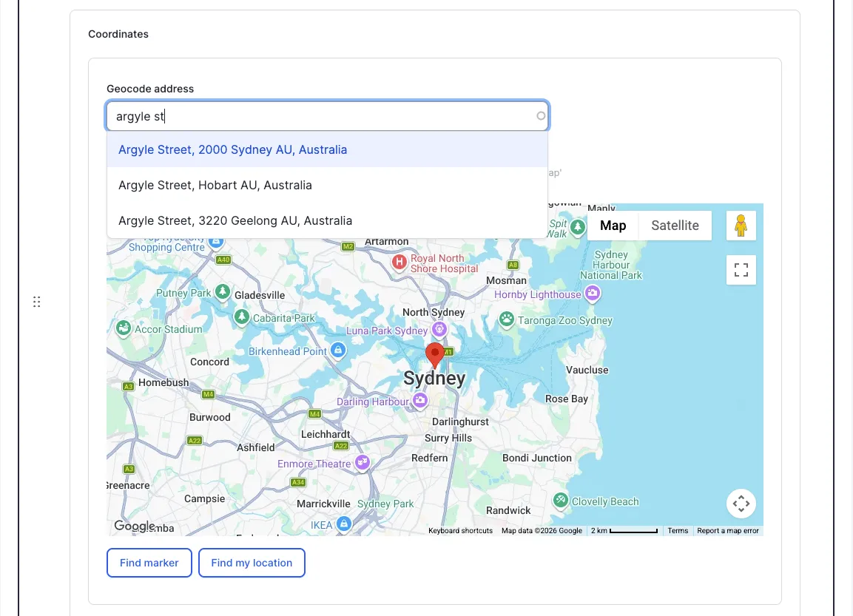Click the North Sydney map label
Viewport: 853px width, 616px height.
click(434, 312)
